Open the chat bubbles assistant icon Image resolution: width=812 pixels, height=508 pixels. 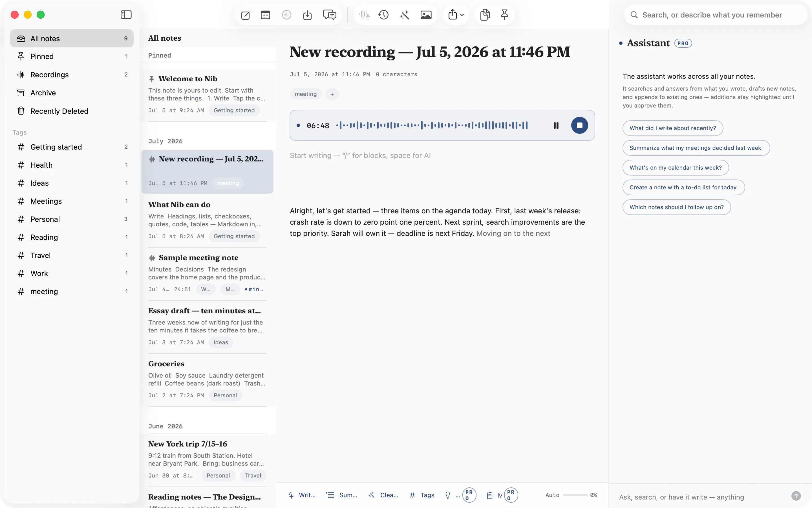[x=330, y=15]
